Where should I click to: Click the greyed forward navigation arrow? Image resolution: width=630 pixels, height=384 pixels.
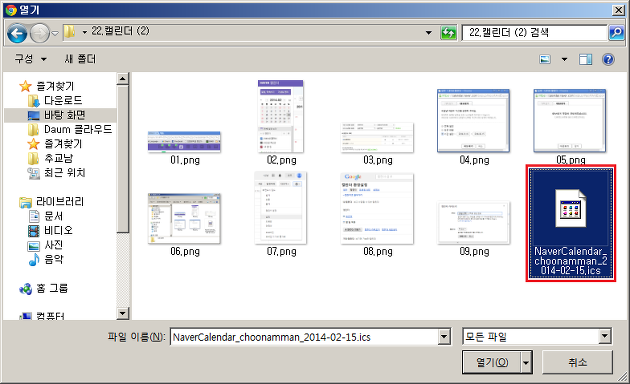[x=40, y=33]
